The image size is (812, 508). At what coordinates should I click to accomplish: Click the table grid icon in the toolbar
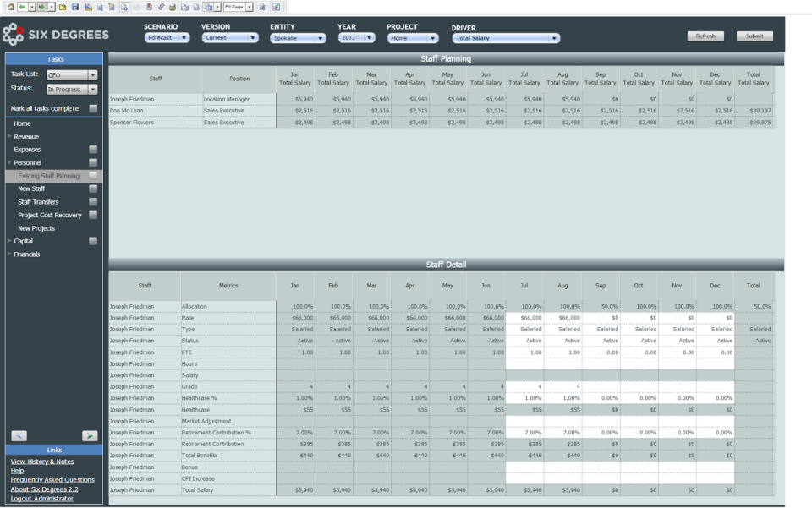[x=208, y=8]
